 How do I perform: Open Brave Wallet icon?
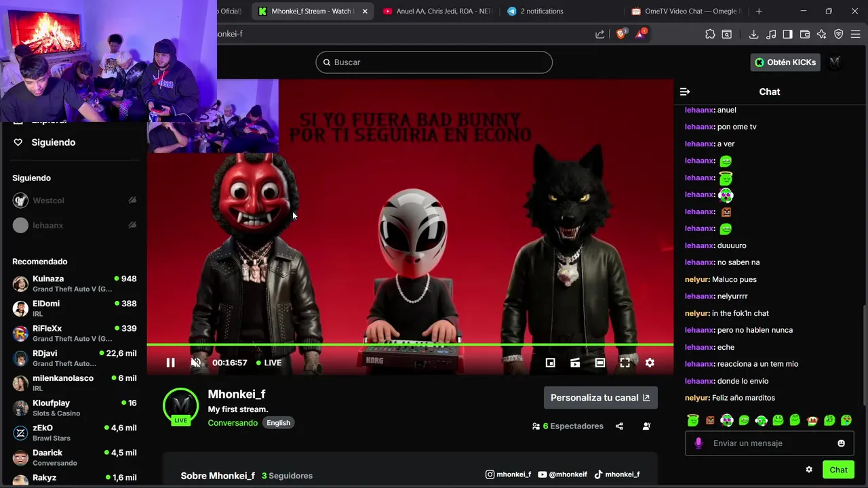805,34
